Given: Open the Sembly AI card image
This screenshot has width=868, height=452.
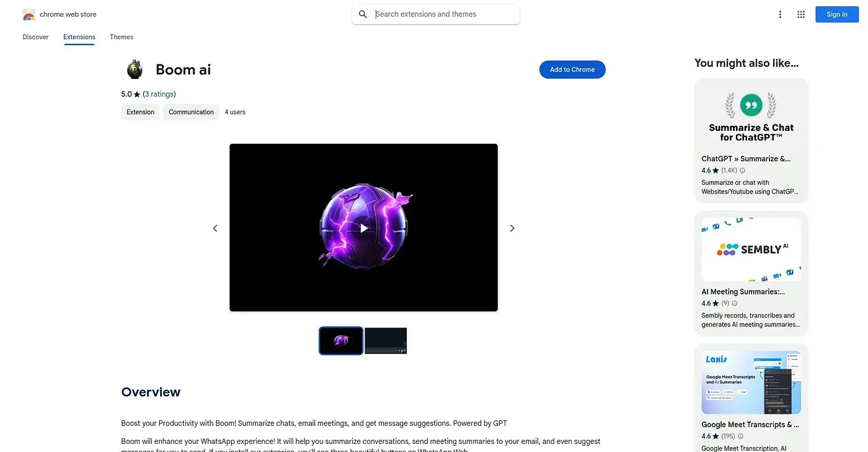Looking at the screenshot, I should [x=751, y=249].
